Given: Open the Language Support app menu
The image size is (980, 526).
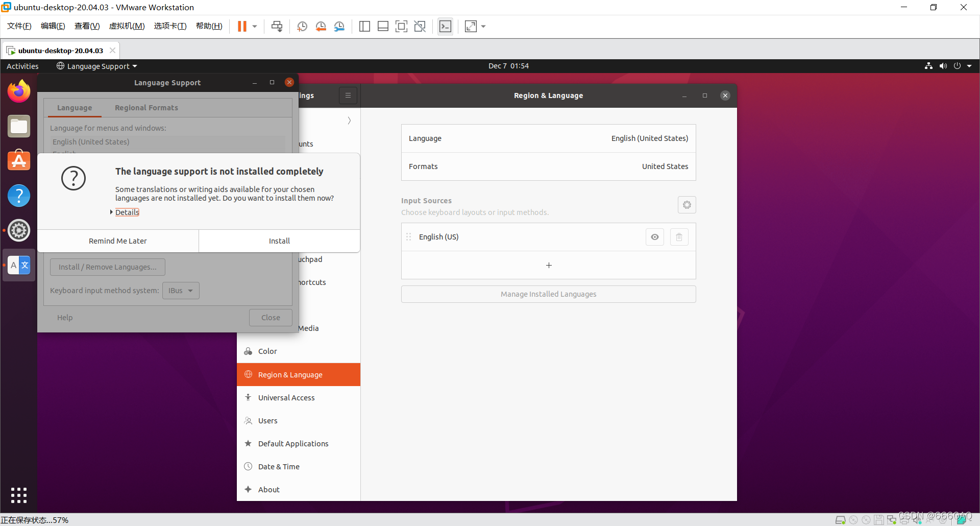Looking at the screenshot, I should click(x=97, y=66).
